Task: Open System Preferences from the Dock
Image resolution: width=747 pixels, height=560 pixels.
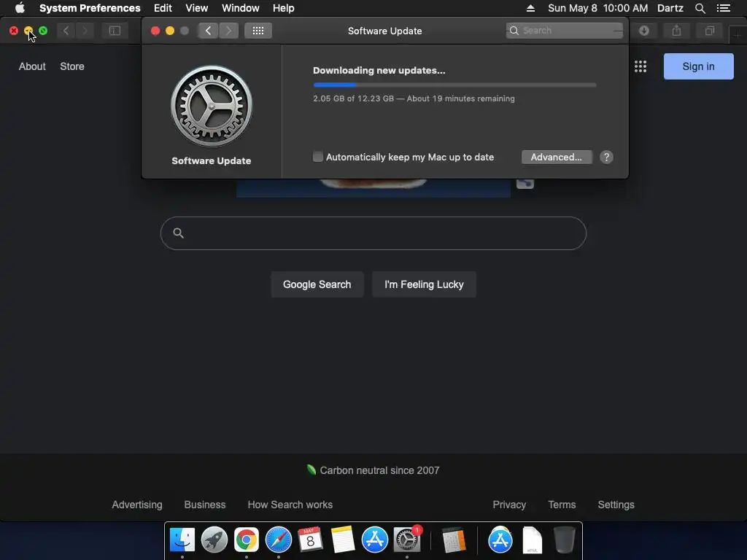Action: pyautogui.click(x=407, y=540)
